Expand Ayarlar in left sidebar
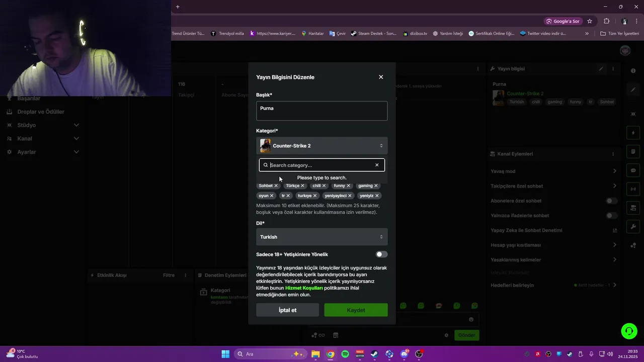 click(x=76, y=152)
